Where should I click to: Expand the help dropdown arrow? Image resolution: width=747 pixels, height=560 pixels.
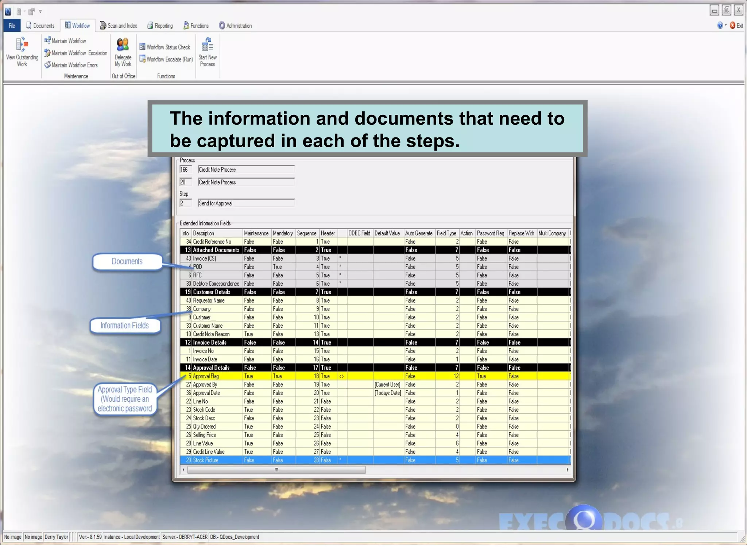[x=725, y=25]
